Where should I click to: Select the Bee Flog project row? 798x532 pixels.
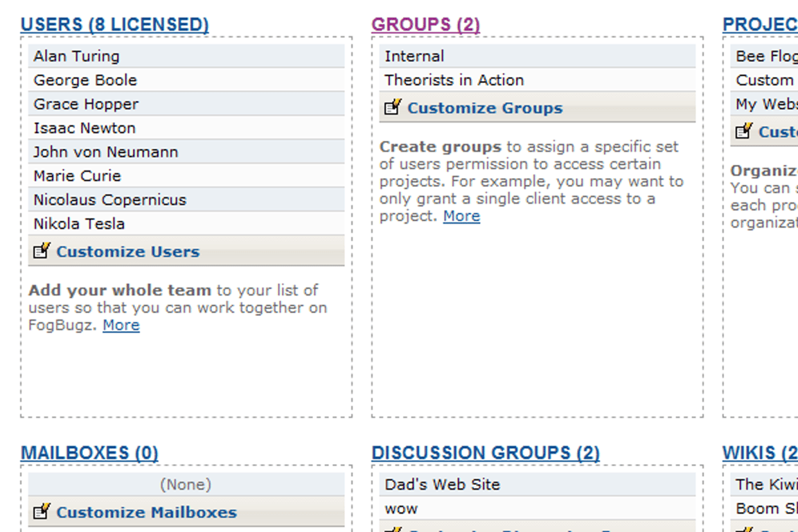pyautogui.click(x=765, y=56)
